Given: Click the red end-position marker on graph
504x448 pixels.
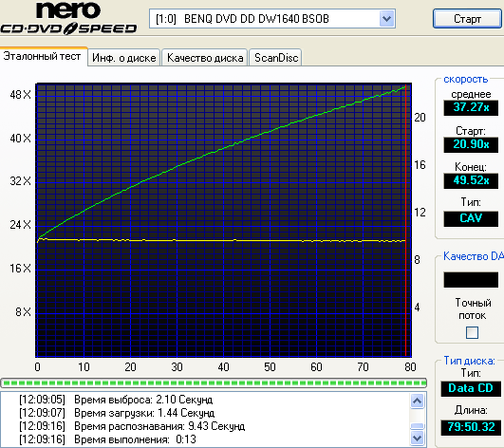Looking at the screenshot, I should coord(406,220).
